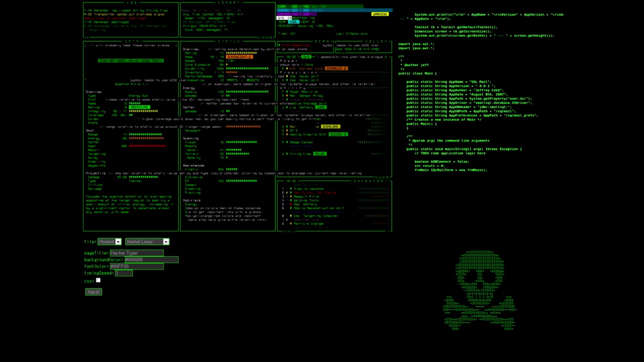Focus the backgroundColor #000000 field
The width and height of the screenshot is (644, 362).
pyautogui.click(x=151, y=259)
